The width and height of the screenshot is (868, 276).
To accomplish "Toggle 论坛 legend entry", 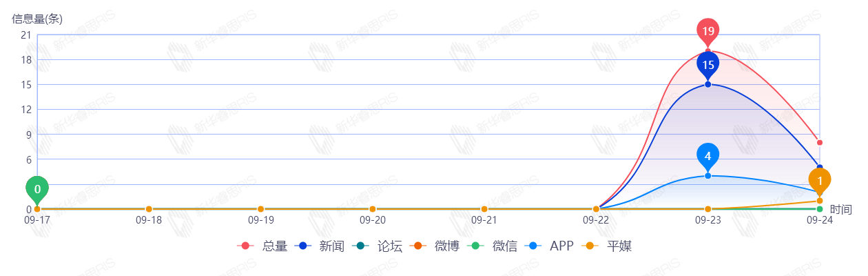I will (377, 246).
